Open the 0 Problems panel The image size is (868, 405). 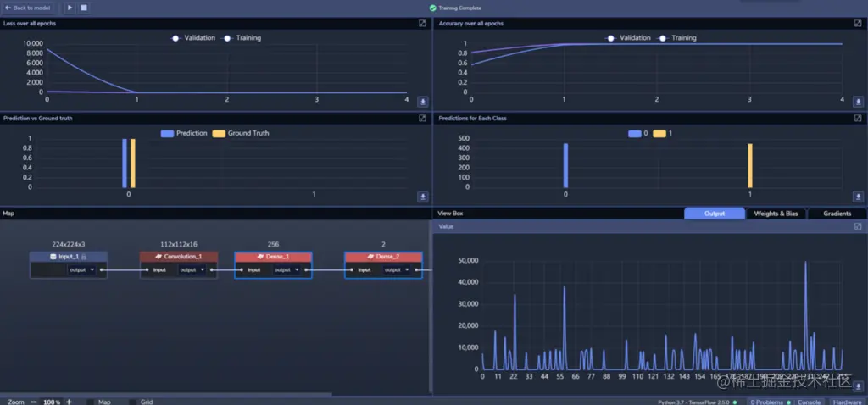[x=770, y=402]
